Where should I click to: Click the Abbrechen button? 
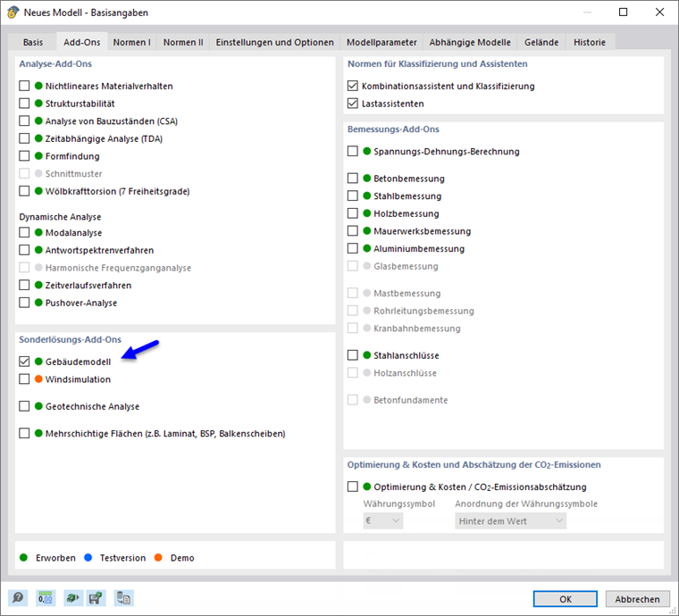coord(637,599)
